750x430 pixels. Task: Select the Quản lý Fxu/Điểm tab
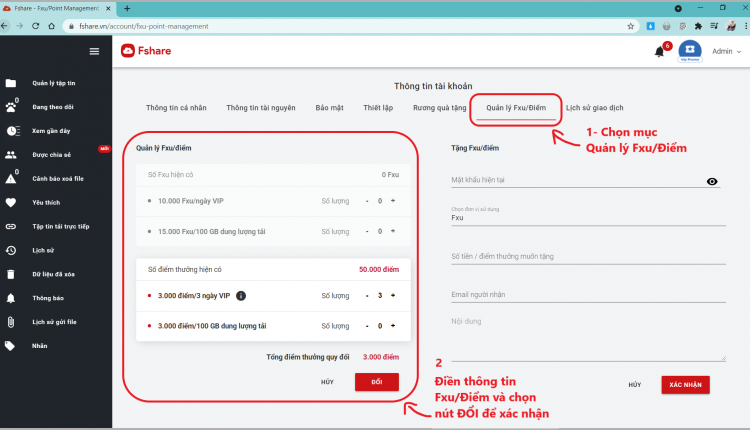[516, 108]
